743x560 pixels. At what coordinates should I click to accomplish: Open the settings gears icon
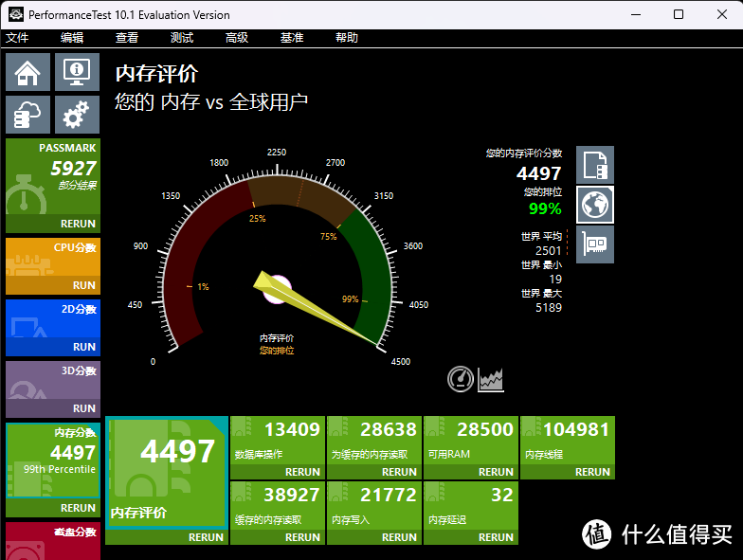78,115
